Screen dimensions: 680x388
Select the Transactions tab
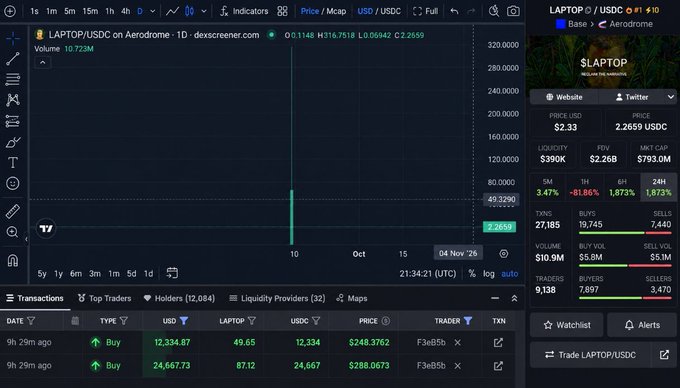pos(35,298)
